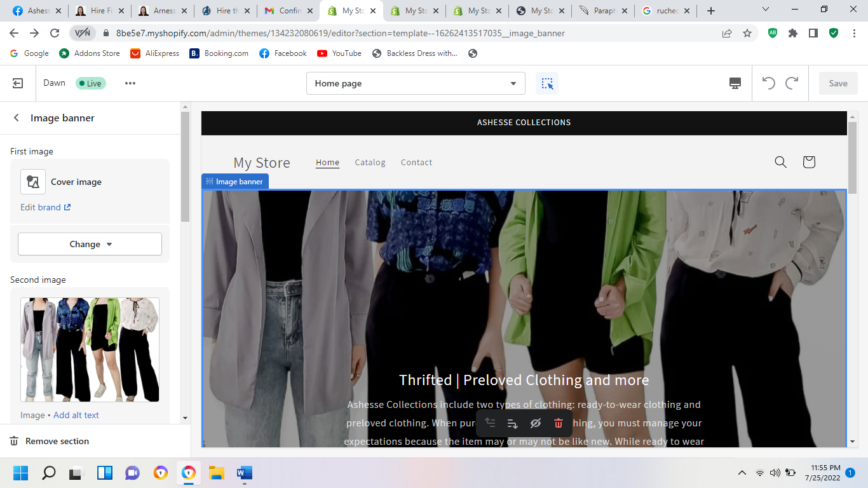Move the Image banner section down
Viewport: 868px width, 488px height.
(513, 423)
